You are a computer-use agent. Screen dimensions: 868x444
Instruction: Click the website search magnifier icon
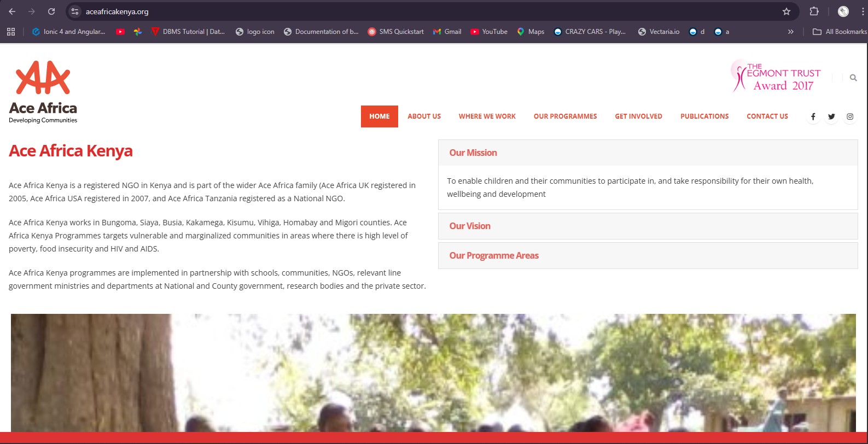pos(853,78)
